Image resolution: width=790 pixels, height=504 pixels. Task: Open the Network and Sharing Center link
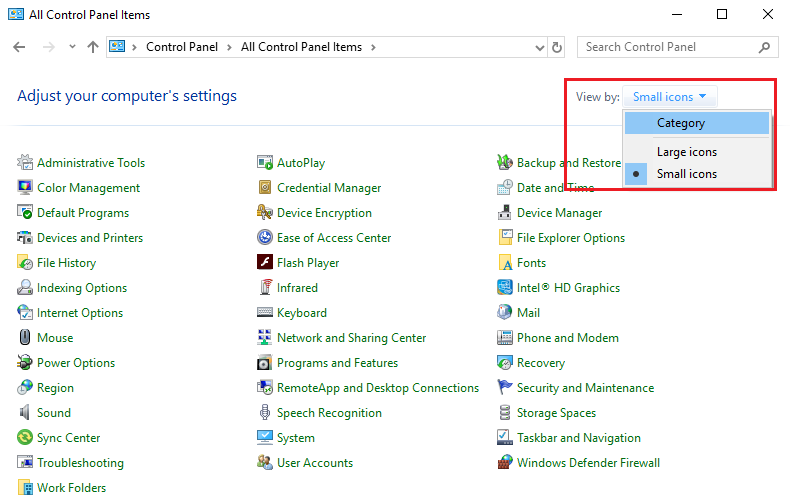pos(351,338)
